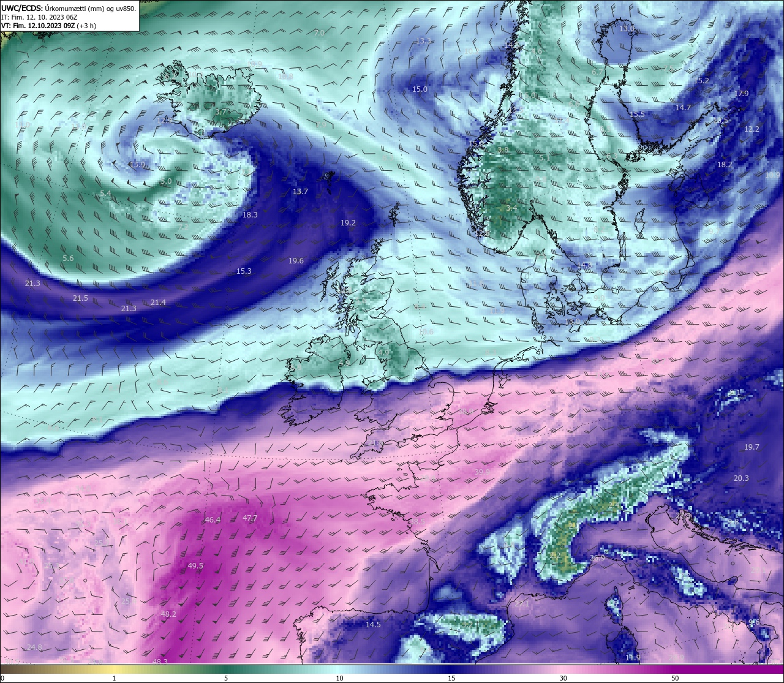The width and height of the screenshot is (784, 683).
Task: Click the 24.8 value in the lower-left corner
Action: [35, 647]
